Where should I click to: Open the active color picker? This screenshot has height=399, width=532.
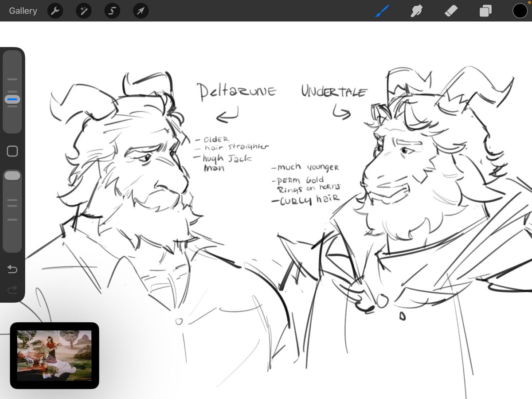pyautogui.click(x=520, y=10)
